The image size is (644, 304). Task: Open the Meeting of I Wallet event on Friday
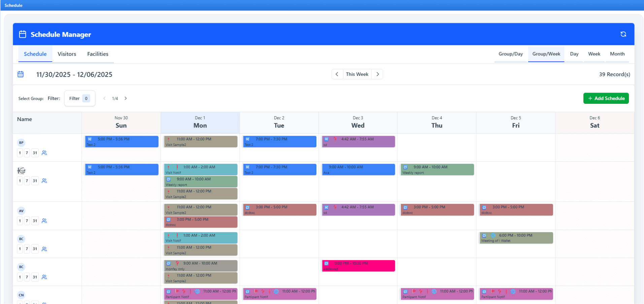tap(516, 238)
